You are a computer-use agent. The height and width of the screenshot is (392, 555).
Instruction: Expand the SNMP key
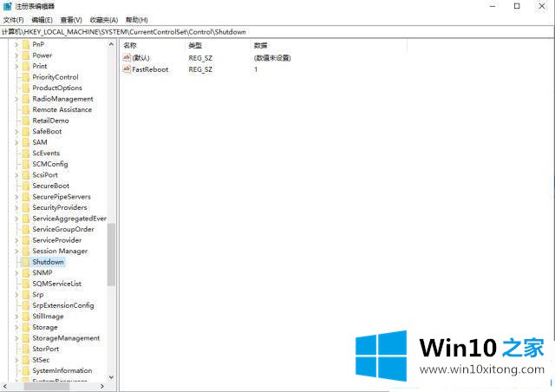click(x=16, y=273)
